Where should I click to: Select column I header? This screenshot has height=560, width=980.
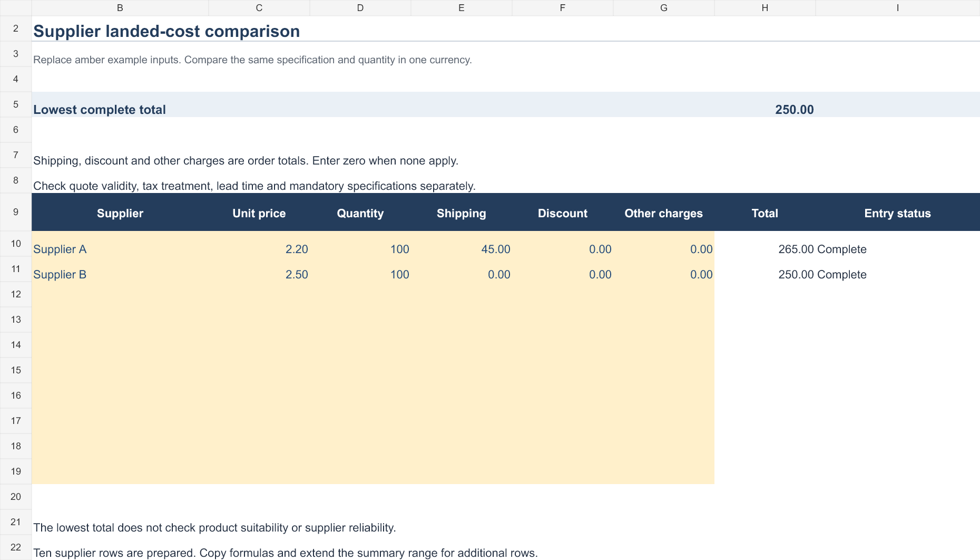point(898,8)
